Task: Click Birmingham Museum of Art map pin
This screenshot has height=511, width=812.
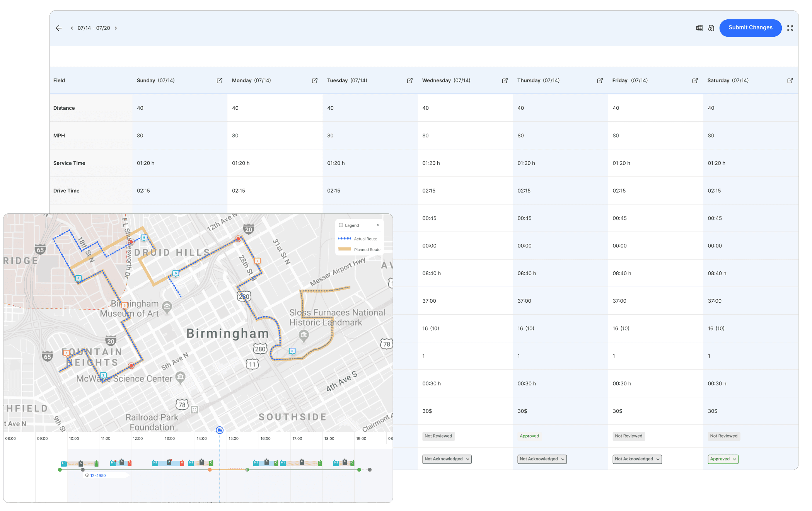Action: (167, 308)
